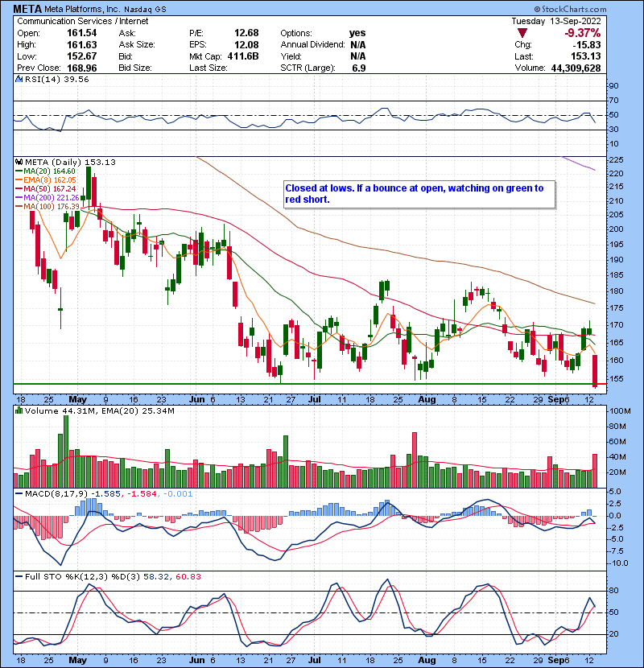Image resolution: width=644 pixels, height=668 pixels.
Task: Click the Options yes value
Action: (x=357, y=33)
